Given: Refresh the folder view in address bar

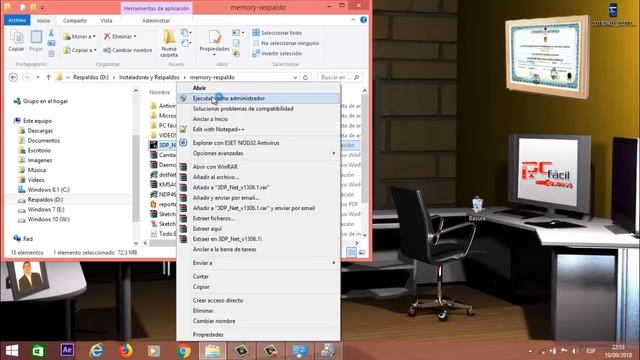Looking at the screenshot, I should coord(305,77).
